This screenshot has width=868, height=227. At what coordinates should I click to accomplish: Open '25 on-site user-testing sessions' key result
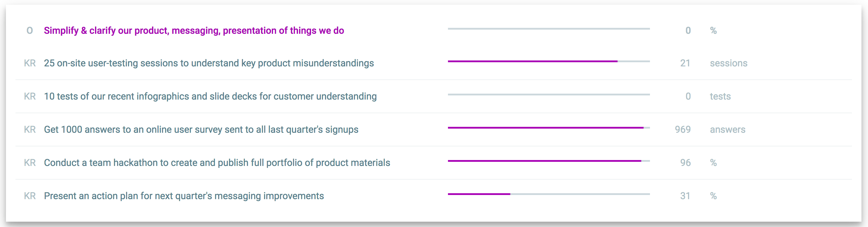tap(209, 63)
